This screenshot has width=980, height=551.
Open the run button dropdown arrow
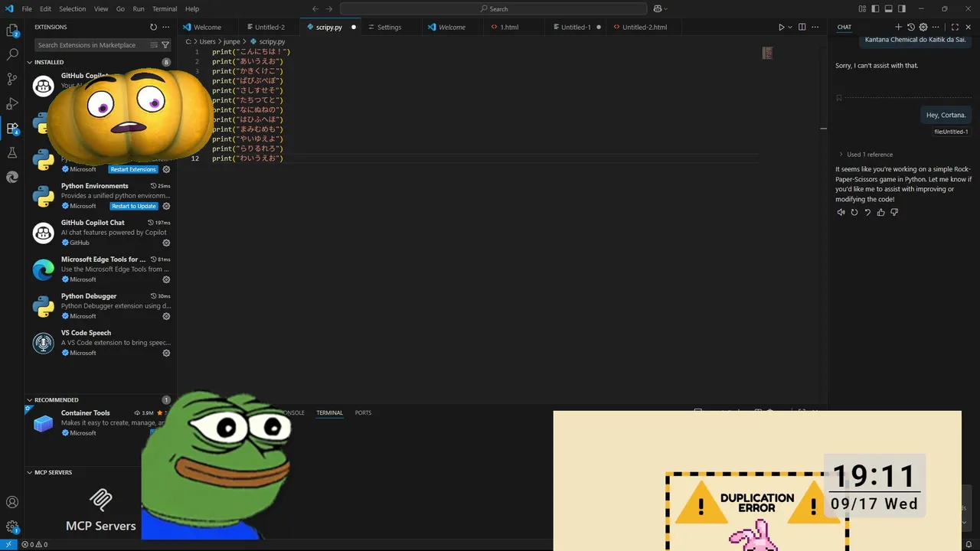point(789,27)
